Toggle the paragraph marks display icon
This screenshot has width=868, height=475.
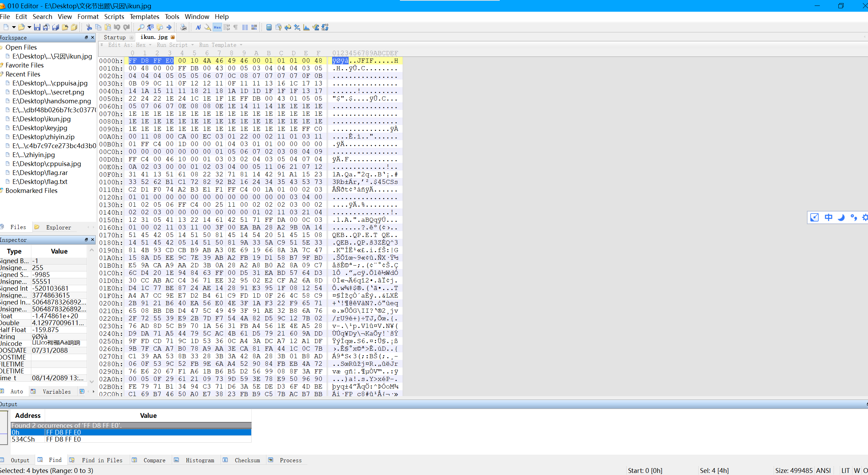(x=236, y=27)
